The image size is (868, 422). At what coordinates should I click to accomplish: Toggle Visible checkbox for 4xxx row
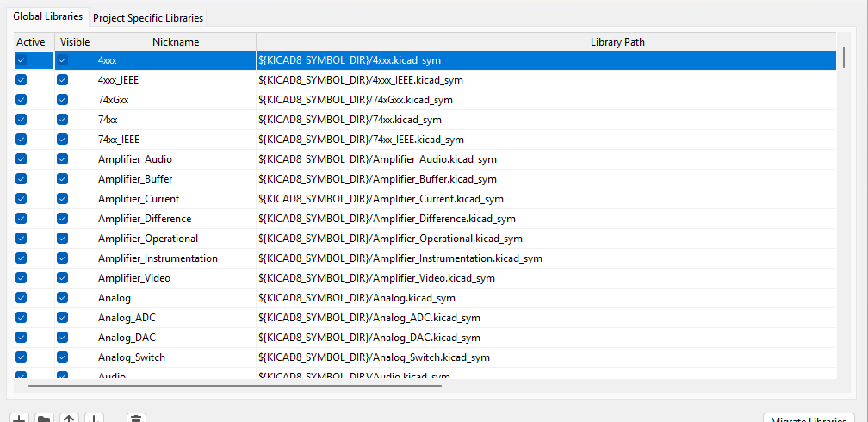pos(63,60)
